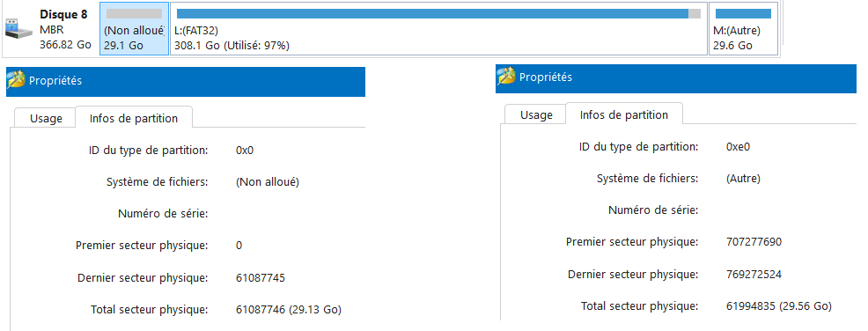Click the last sector value 61087745

(x=261, y=278)
